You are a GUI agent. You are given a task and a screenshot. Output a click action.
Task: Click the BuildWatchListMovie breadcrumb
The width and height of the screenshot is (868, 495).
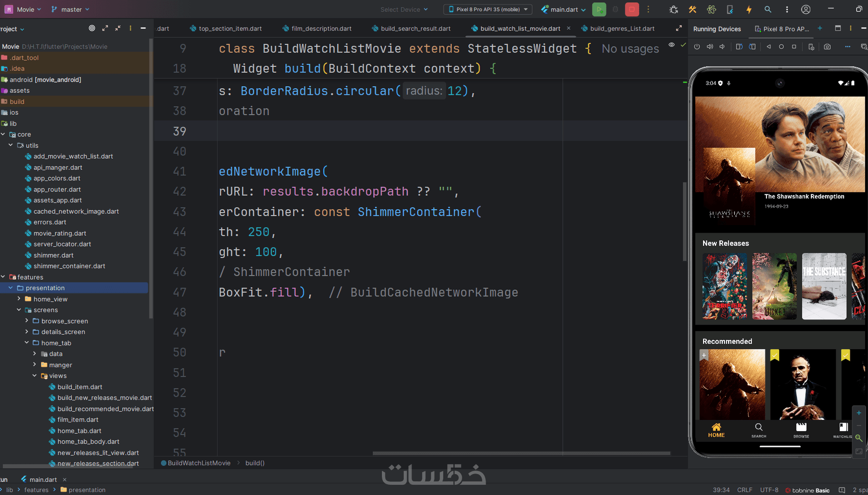coord(196,463)
